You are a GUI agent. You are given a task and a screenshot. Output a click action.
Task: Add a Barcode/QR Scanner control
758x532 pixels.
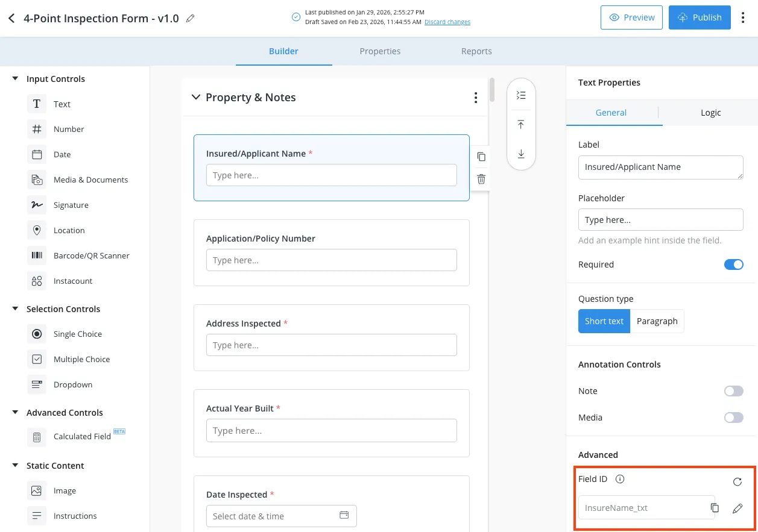[x=78, y=255]
